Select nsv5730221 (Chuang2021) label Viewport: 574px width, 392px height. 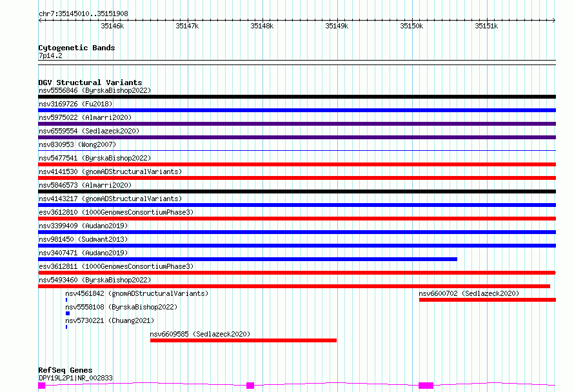point(110,320)
